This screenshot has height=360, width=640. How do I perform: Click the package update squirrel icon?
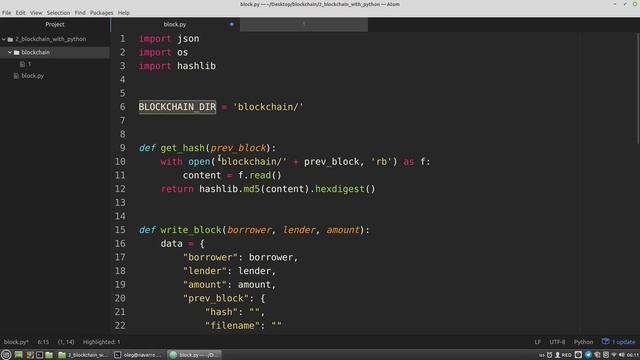(606, 341)
